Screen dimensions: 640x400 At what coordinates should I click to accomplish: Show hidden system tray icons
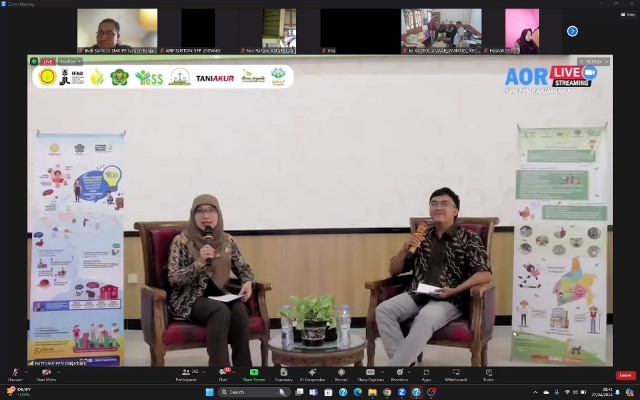pos(535,392)
